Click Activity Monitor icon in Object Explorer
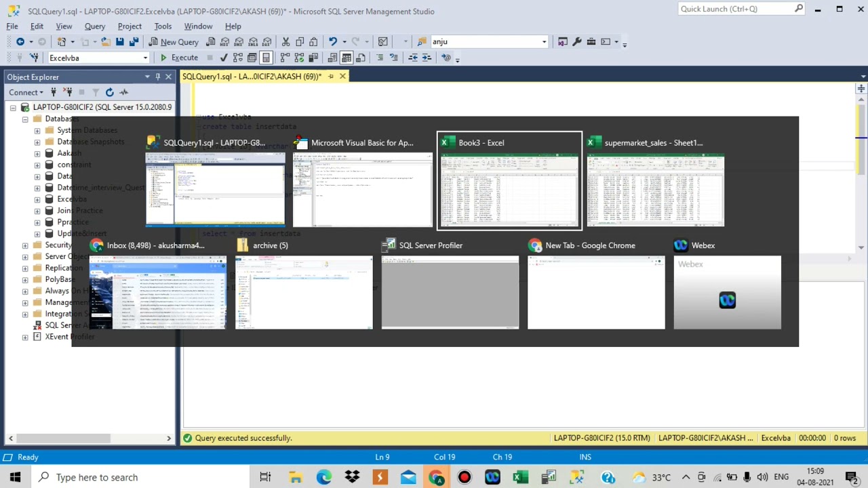The height and width of the screenshot is (488, 868). point(123,92)
